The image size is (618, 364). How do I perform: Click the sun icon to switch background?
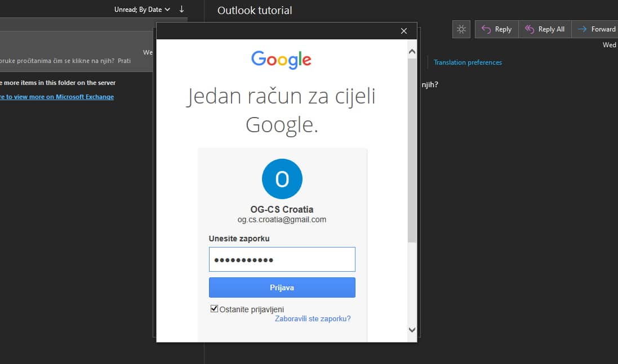pos(461,29)
